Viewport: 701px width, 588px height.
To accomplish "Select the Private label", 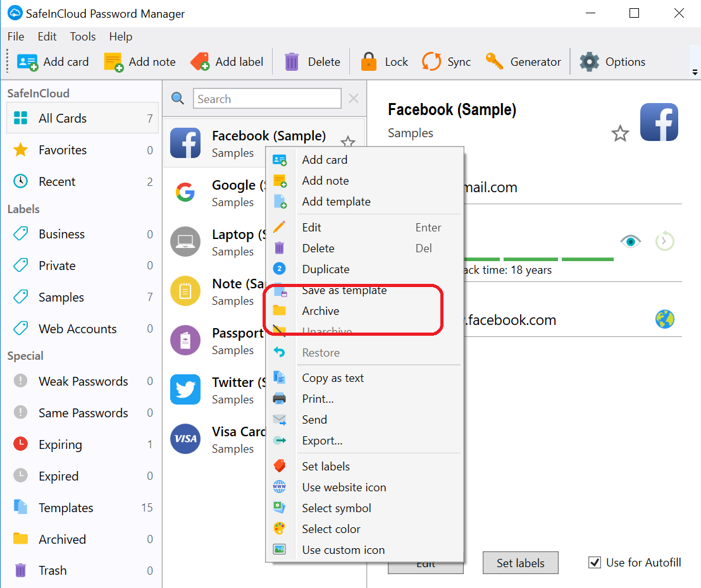I will (83, 266).
